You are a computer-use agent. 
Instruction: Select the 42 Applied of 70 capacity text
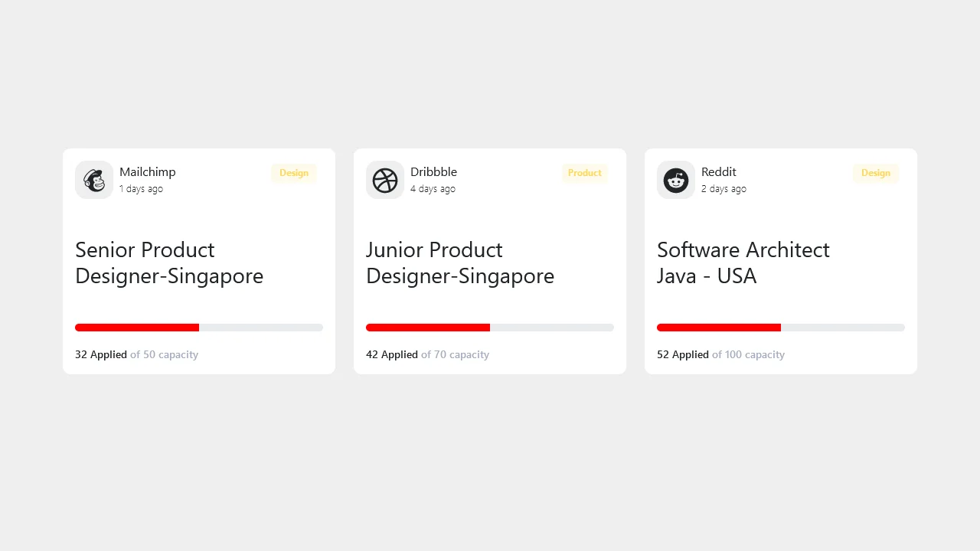(427, 354)
